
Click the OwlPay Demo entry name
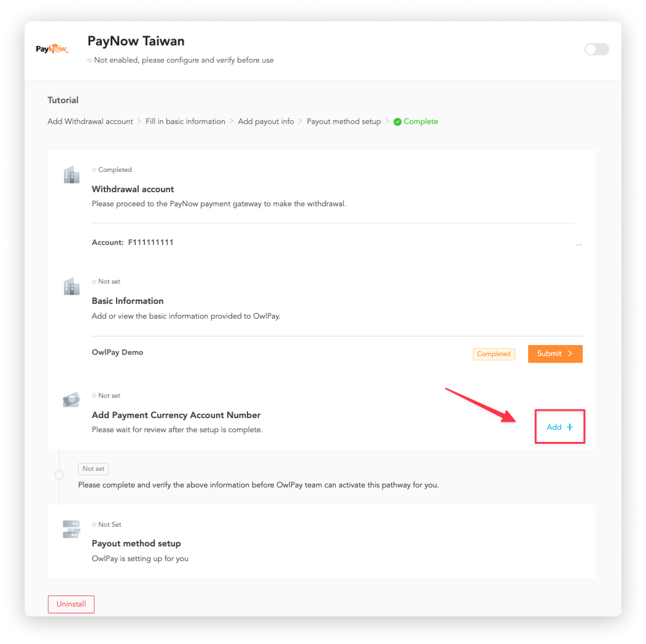[x=117, y=352]
